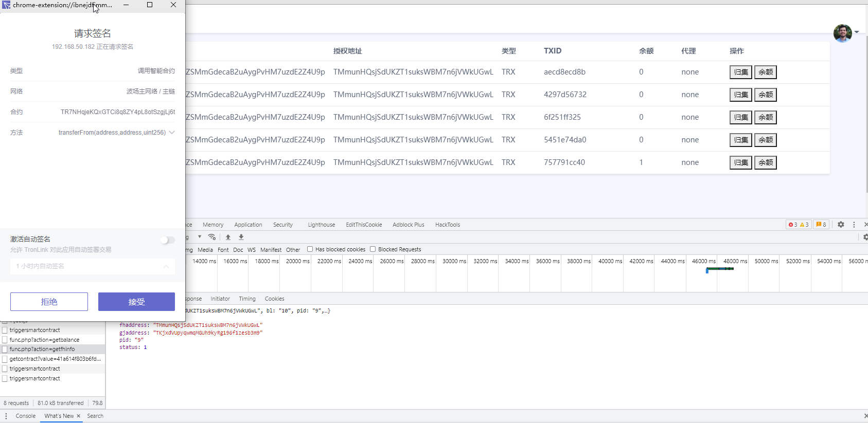This screenshot has width=868, height=423.
Task: Click 归集 in the 757791cc40 row
Action: (741, 162)
